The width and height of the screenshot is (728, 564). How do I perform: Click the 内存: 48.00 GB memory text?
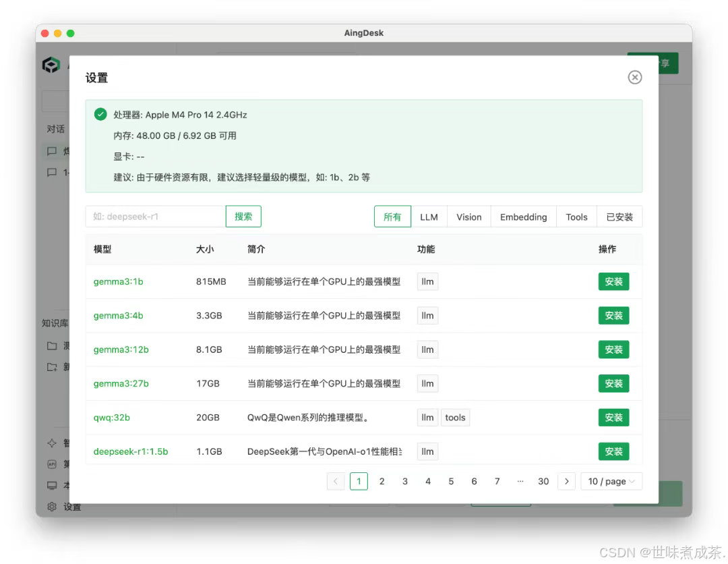[175, 136]
